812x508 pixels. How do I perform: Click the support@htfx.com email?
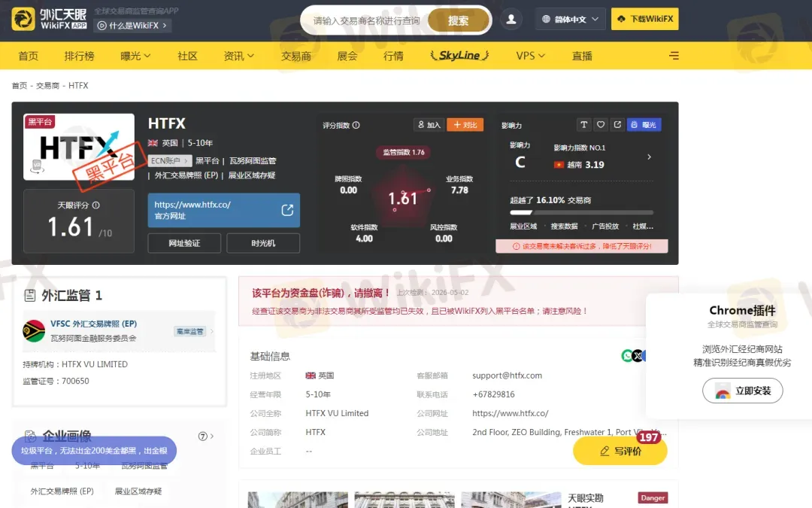[507, 376]
